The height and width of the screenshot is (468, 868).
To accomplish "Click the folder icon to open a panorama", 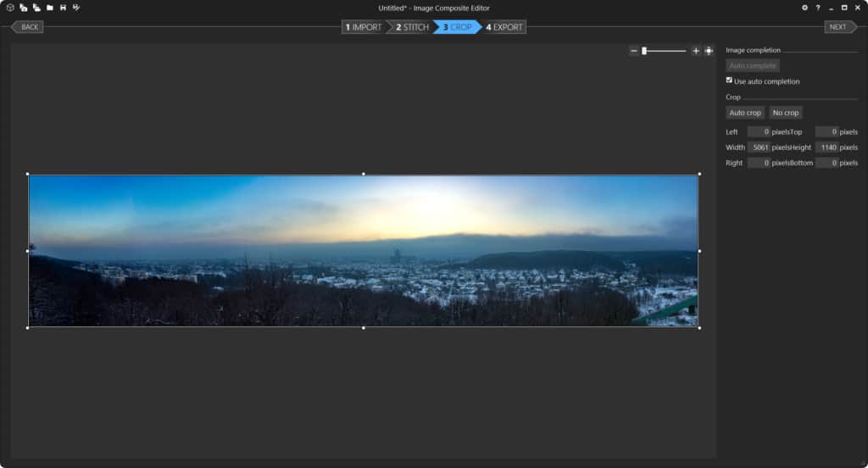I will [50, 8].
